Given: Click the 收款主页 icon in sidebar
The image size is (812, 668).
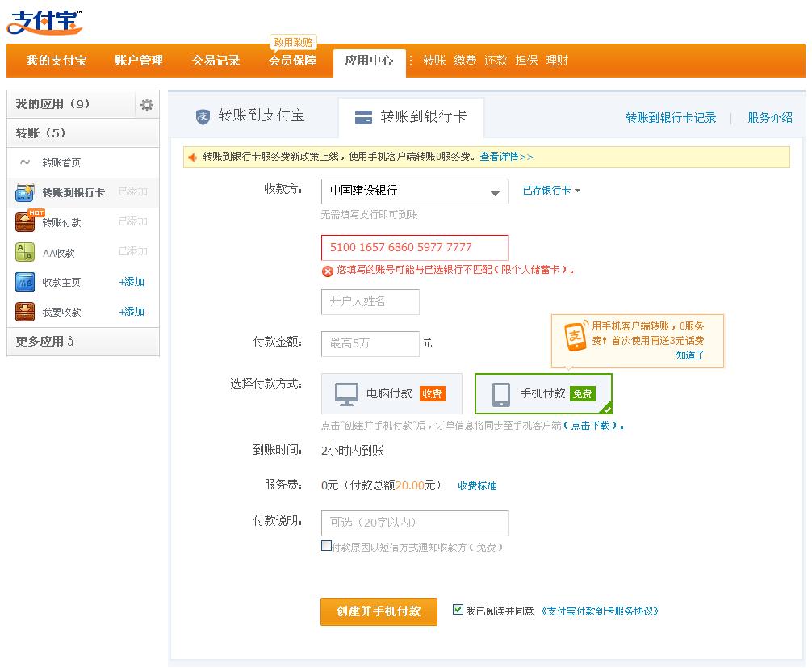Looking at the screenshot, I should 25,282.
